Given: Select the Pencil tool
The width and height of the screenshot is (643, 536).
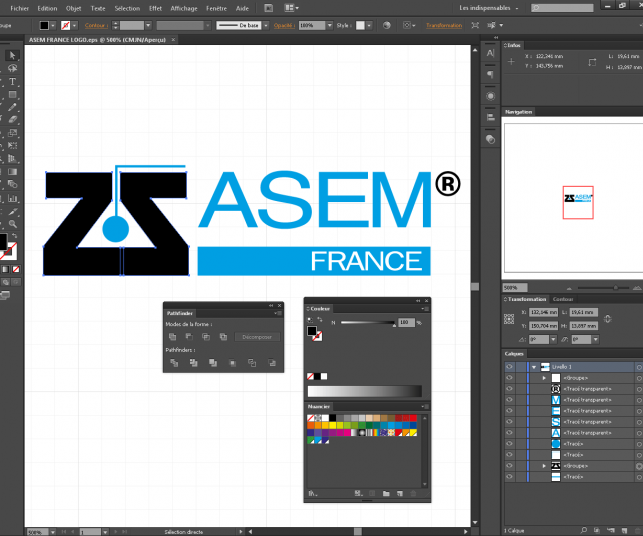Looking at the screenshot, I should 12,107.
